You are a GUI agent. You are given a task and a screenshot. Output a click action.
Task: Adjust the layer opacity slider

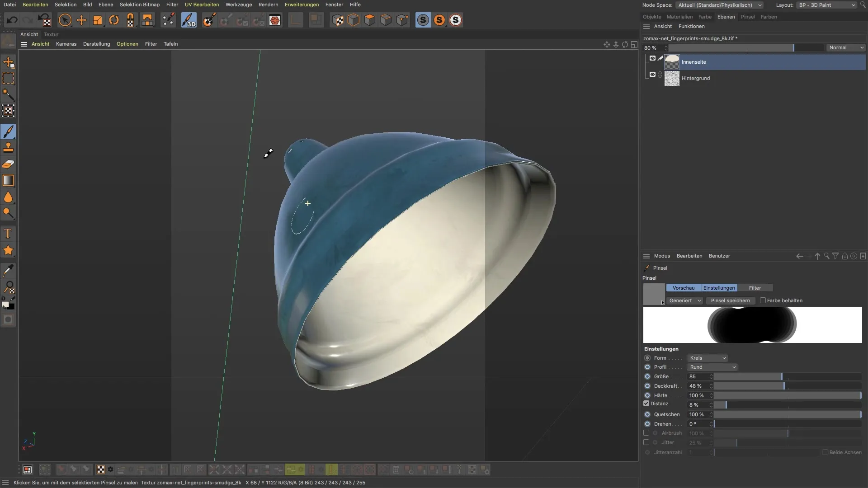pos(746,48)
